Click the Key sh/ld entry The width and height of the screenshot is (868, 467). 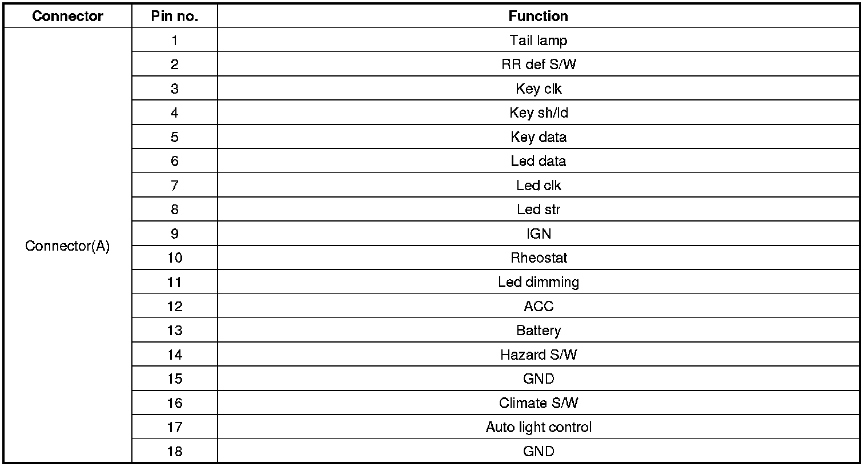tap(538, 113)
